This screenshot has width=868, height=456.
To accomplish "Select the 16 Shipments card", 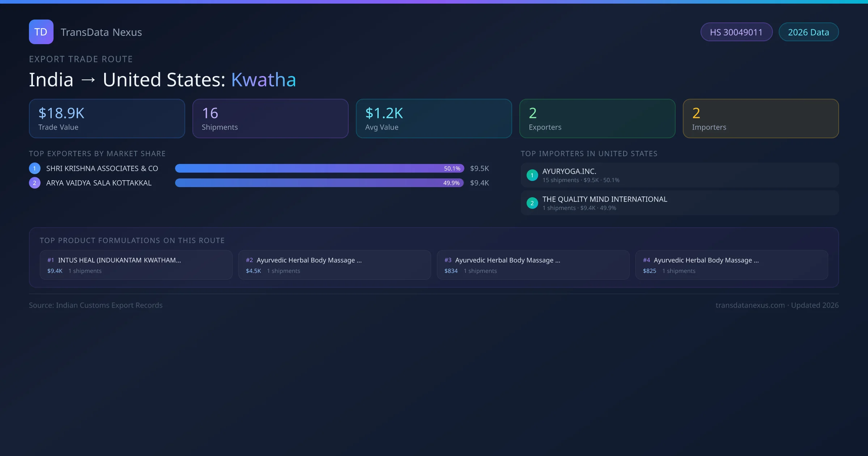I will click(270, 119).
